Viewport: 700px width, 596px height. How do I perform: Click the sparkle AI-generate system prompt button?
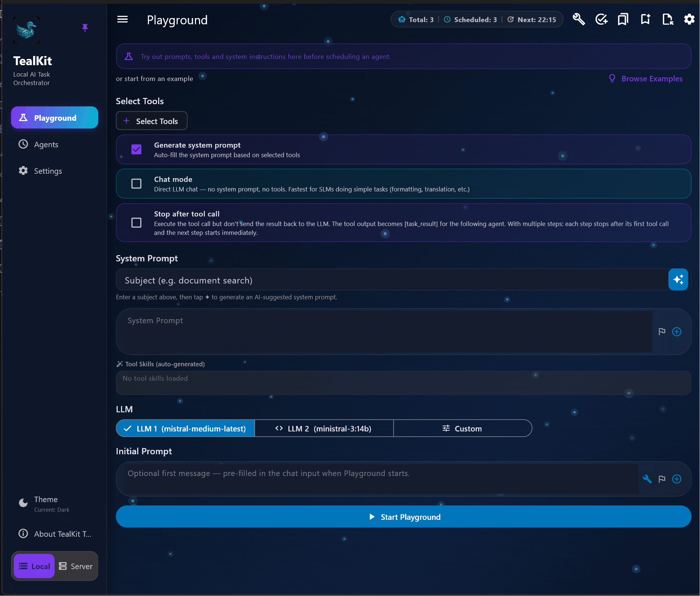click(678, 279)
